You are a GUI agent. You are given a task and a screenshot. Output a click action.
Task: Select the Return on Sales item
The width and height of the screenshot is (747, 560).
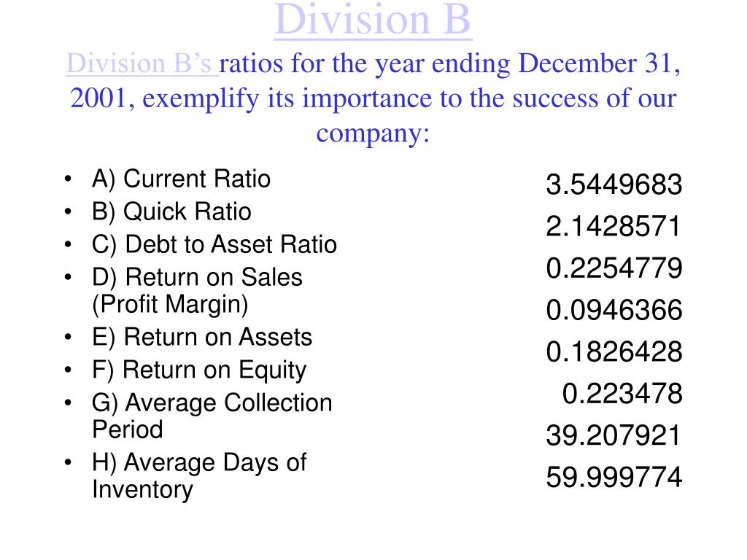click(x=197, y=290)
